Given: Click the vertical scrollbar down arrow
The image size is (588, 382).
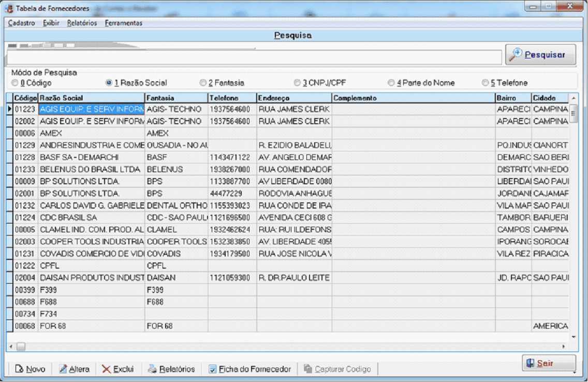Looking at the screenshot, I should (x=573, y=336).
